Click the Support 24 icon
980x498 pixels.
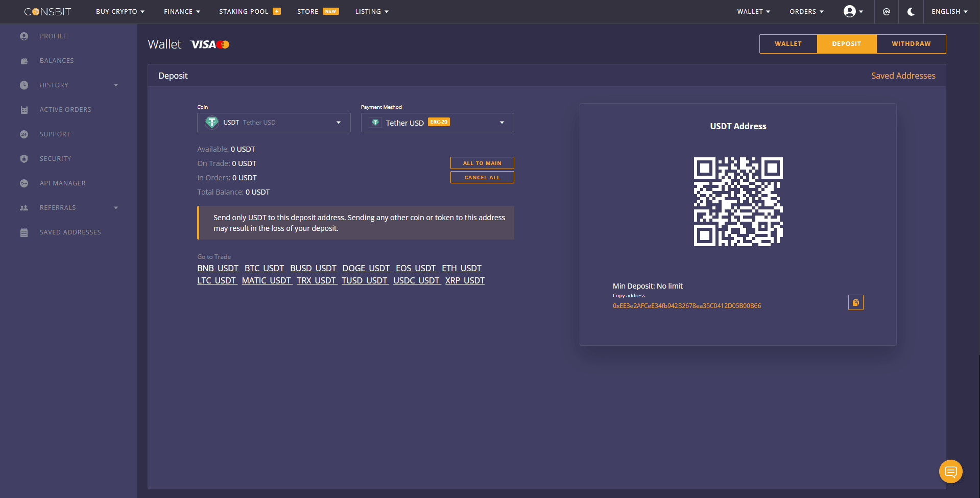pyautogui.click(x=24, y=134)
